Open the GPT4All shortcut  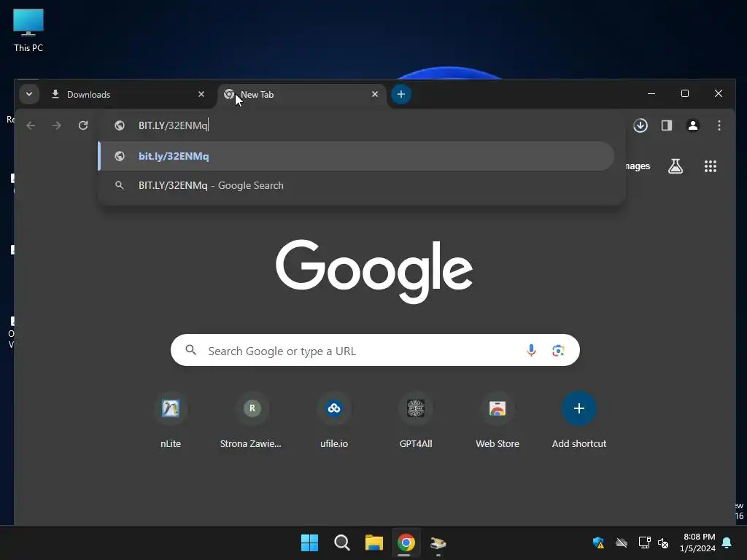[416, 421]
